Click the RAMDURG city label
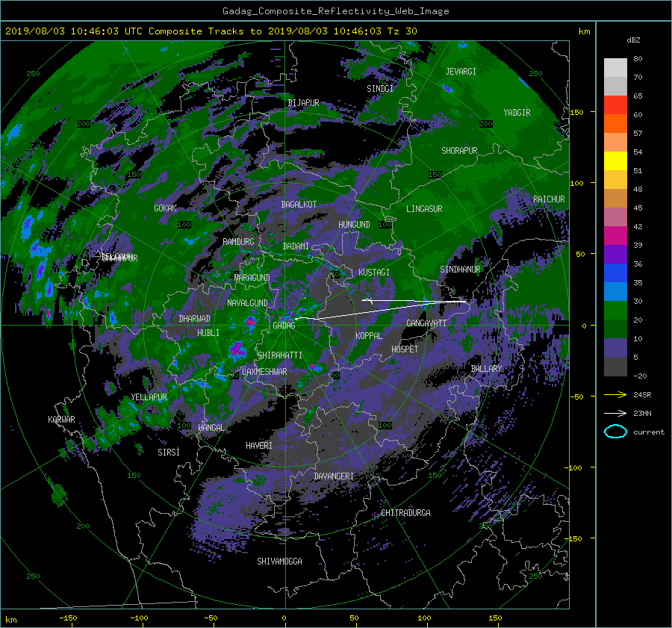Image resolution: width=672 pixels, height=628 pixels. 238,242
